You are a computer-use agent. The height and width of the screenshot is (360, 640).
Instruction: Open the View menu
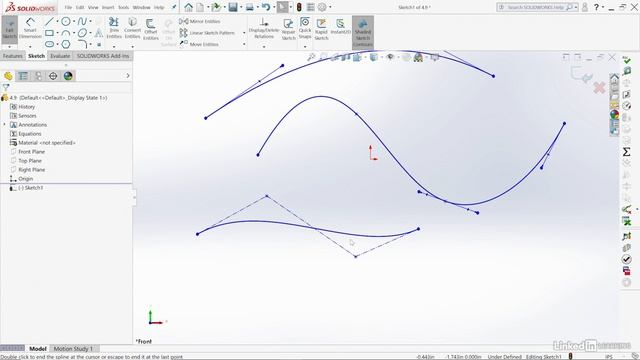pos(93,7)
